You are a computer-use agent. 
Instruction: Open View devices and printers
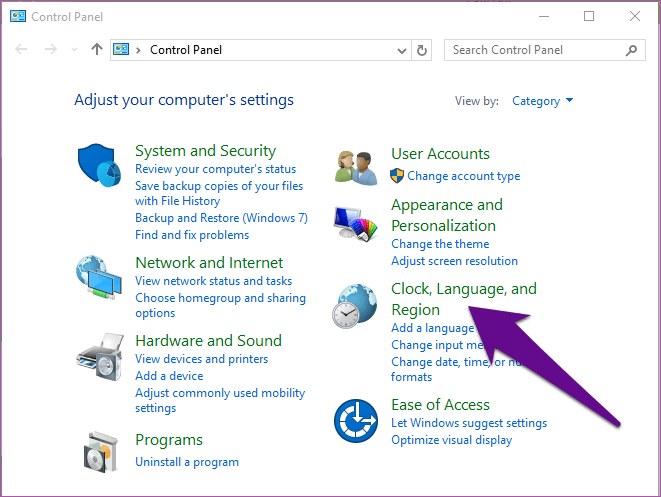pos(202,359)
